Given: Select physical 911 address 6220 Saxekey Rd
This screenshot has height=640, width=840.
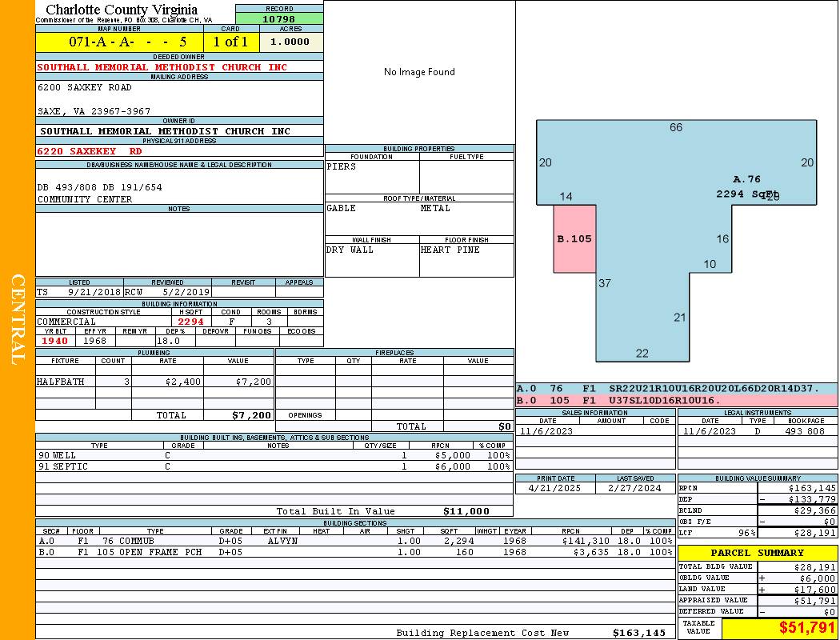Looking at the screenshot, I should 90,150.
